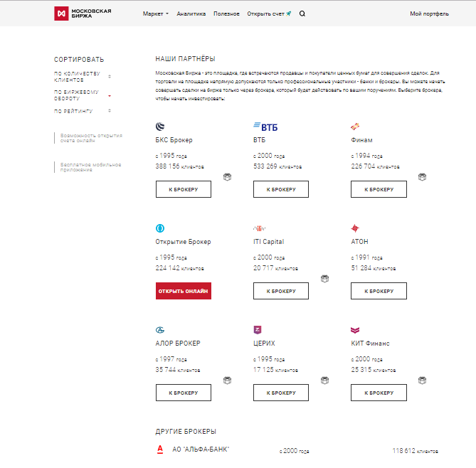This screenshot has height=468, width=476.
Task: Open the Аналитика menu item
Action: pos(191,14)
